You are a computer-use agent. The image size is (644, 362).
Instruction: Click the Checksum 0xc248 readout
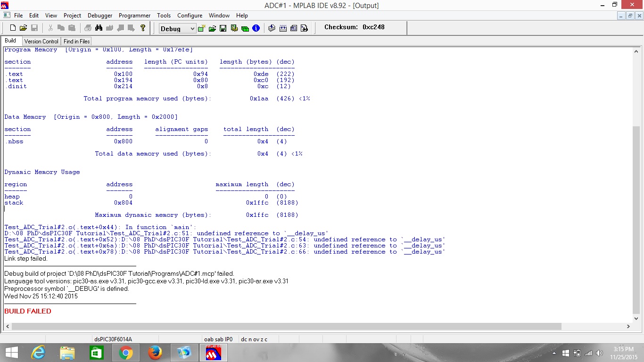point(355,27)
